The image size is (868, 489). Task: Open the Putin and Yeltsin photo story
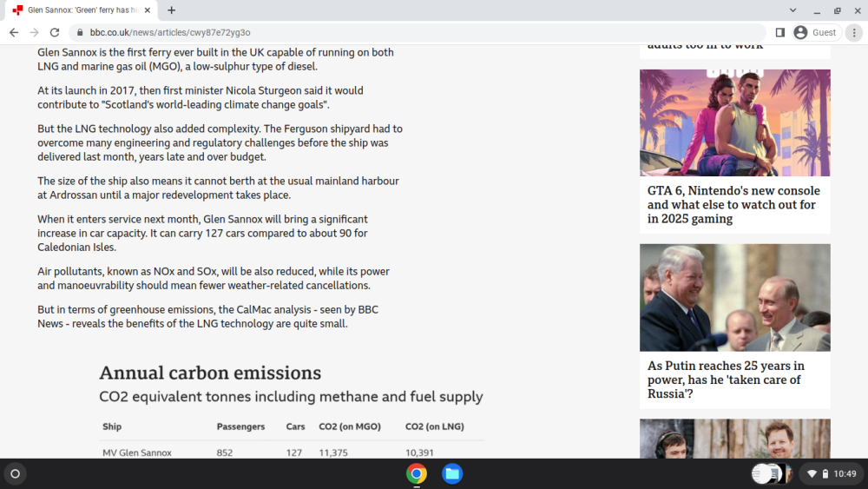[x=734, y=297]
